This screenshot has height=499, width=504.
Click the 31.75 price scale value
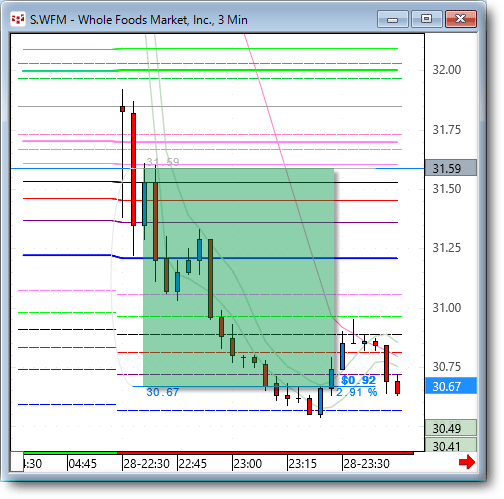coord(447,130)
